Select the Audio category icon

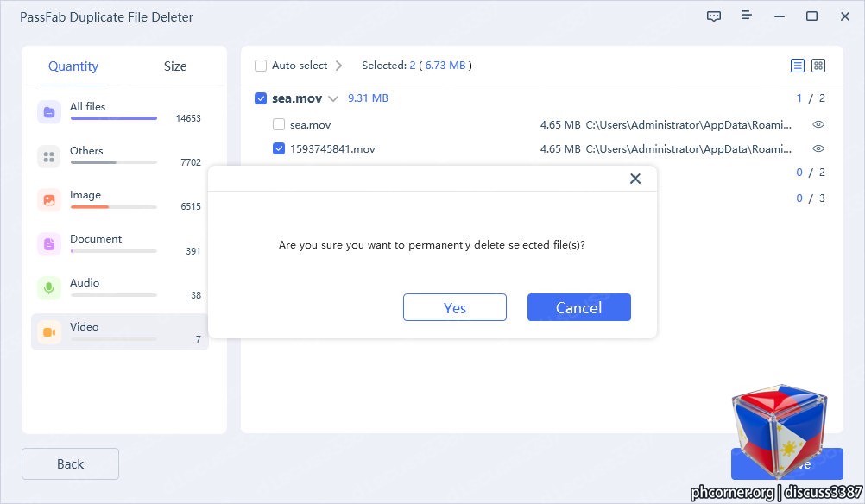tap(49, 288)
